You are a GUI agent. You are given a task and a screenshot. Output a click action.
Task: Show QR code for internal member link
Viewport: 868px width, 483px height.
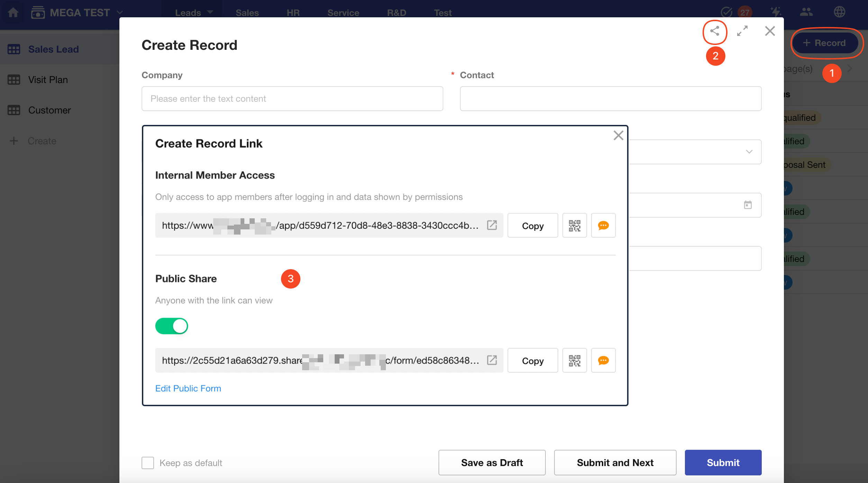click(575, 226)
